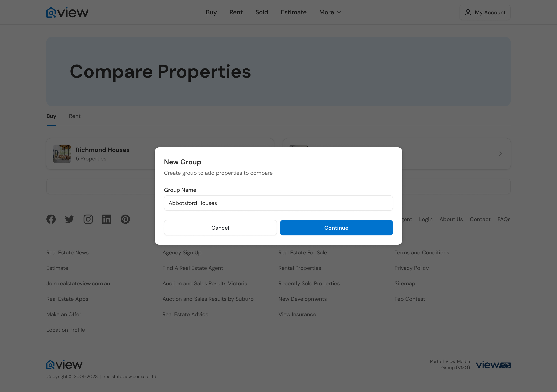Open Estimate in the top navigation
The width and height of the screenshot is (557, 392).
294,12
